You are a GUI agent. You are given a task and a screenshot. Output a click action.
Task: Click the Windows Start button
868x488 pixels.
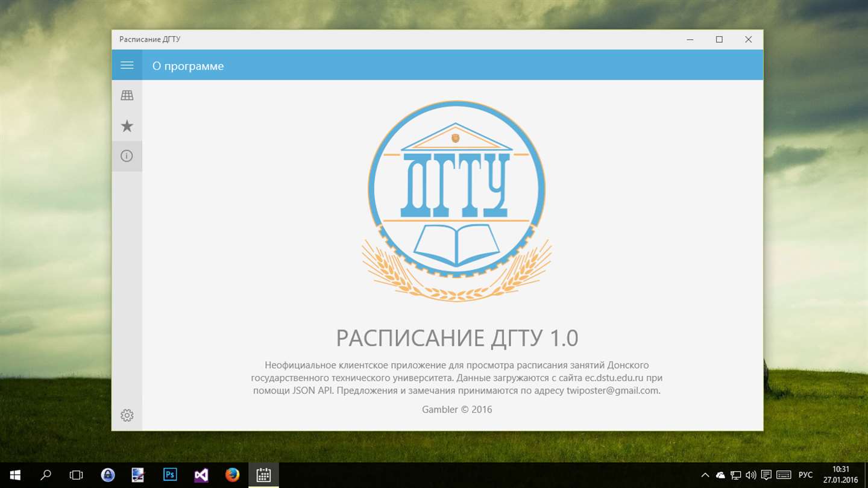pos(14,475)
